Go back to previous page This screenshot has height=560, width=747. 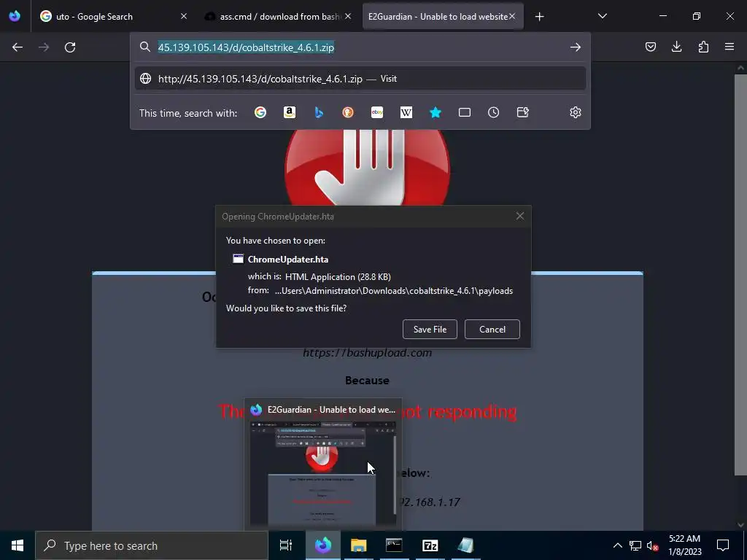(18, 47)
